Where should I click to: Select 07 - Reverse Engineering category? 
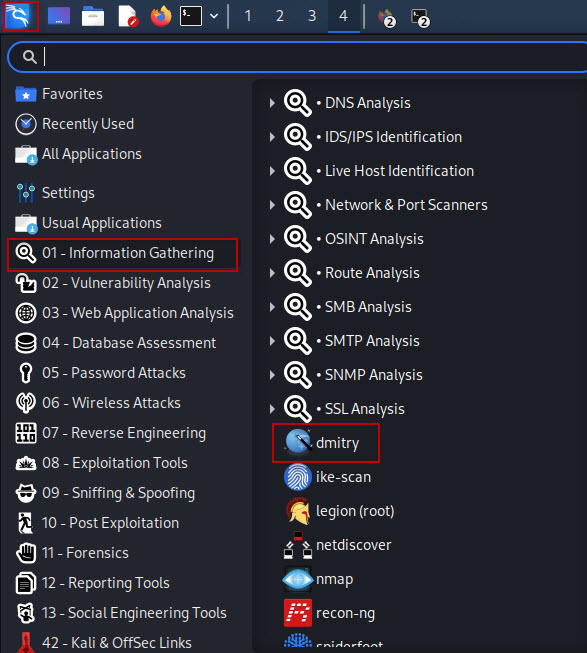110,434
